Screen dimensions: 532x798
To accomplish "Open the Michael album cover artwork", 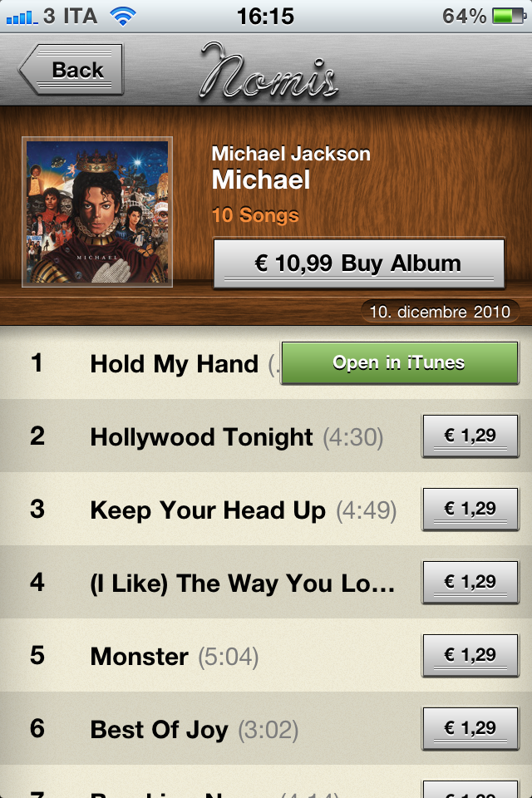I will 97,212.
